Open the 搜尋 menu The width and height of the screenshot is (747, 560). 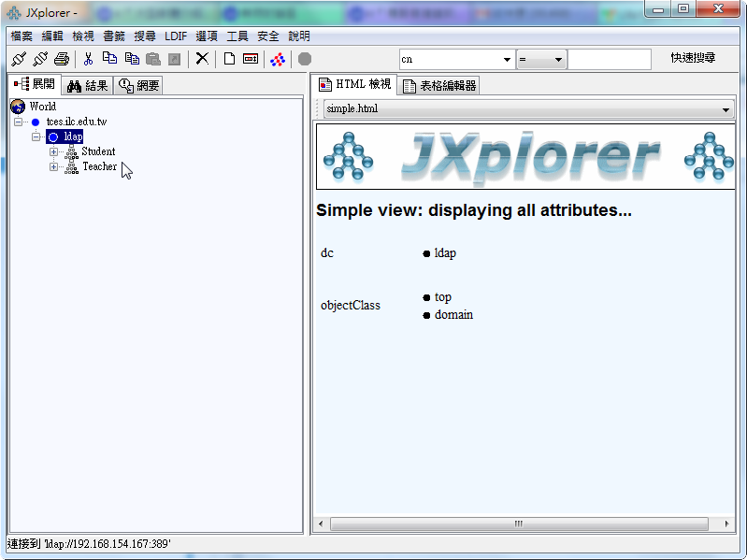point(145,36)
